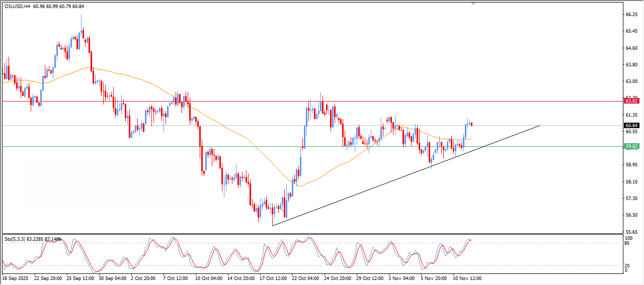Select the red 62.02 price tag
Image resolution: width=644 pixels, height=285 pixels.
click(631, 101)
